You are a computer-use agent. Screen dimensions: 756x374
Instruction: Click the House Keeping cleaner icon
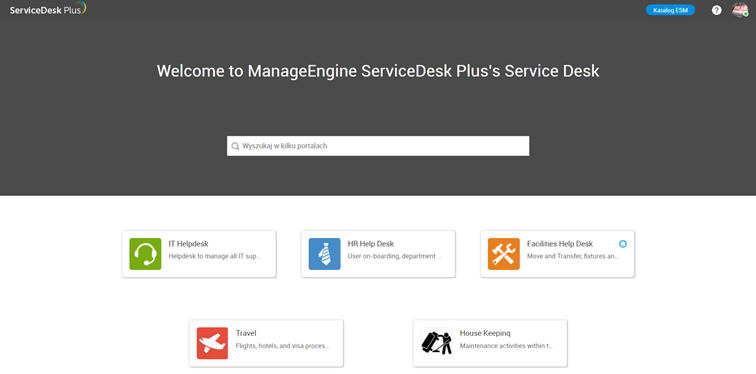point(436,343)
